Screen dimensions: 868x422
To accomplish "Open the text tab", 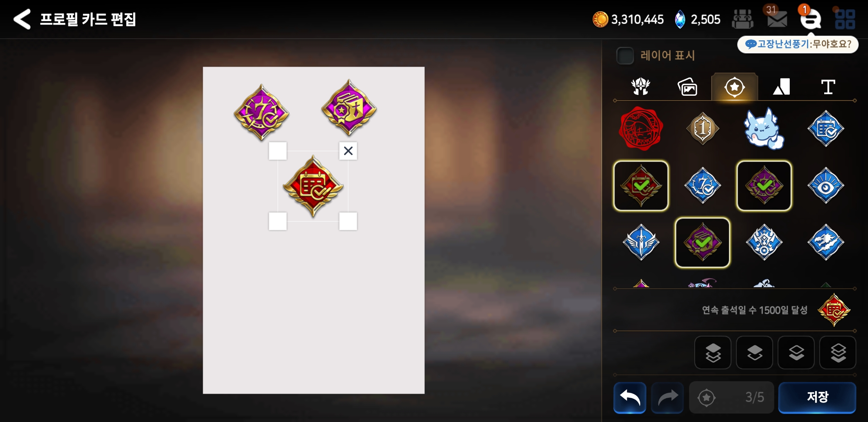I will tap(828, 86).
